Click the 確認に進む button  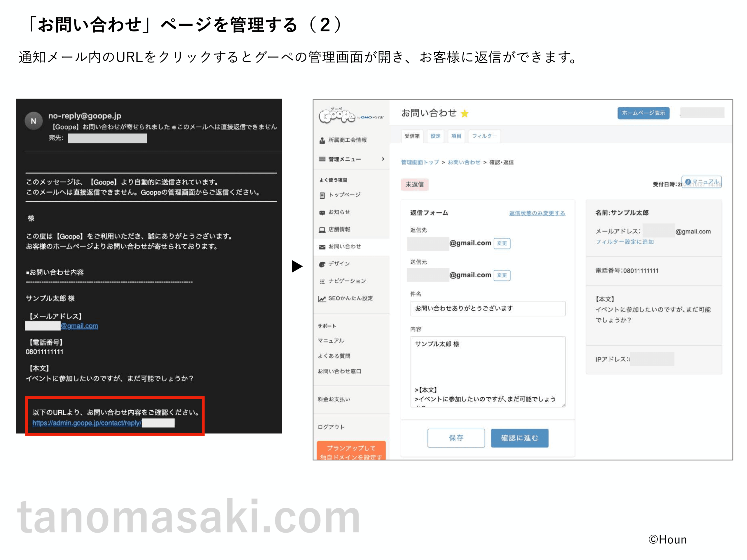coord(519,438)
